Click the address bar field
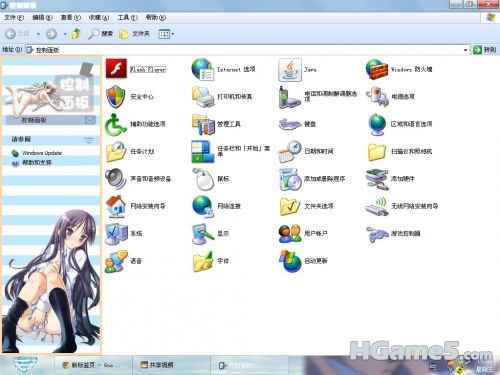This screenshot has height=375, width=500. (x=247, y=50)
